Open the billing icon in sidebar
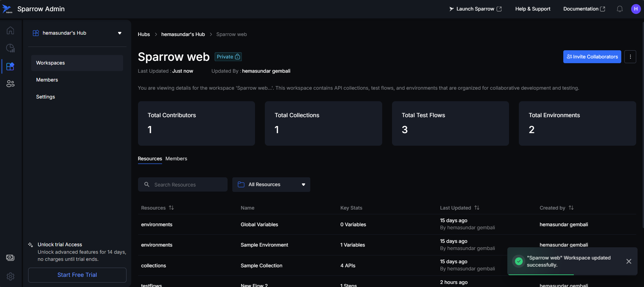 10,257
